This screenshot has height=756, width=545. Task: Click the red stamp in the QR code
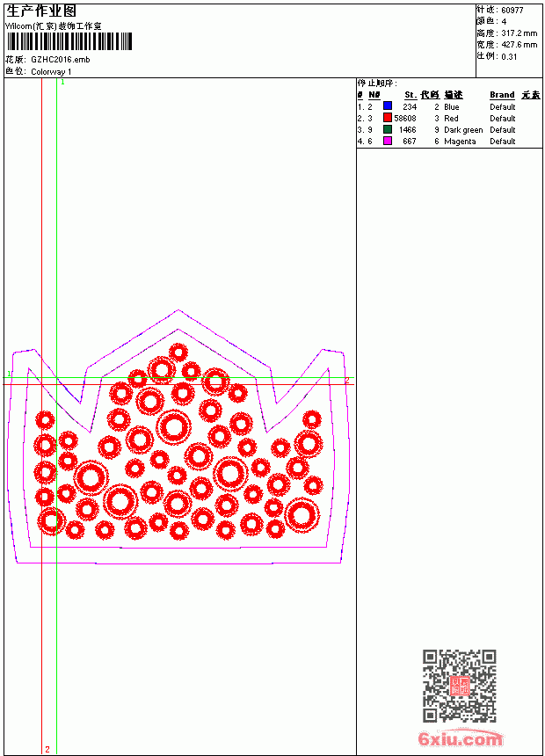460,686
